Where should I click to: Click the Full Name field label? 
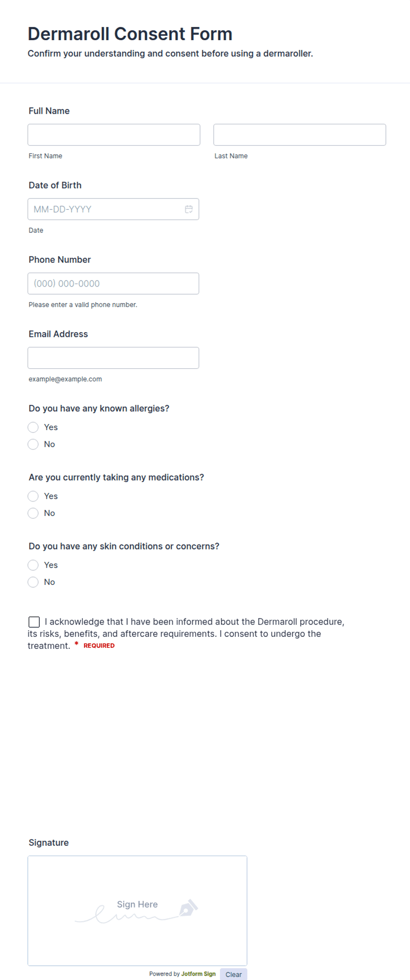point(49,111)
